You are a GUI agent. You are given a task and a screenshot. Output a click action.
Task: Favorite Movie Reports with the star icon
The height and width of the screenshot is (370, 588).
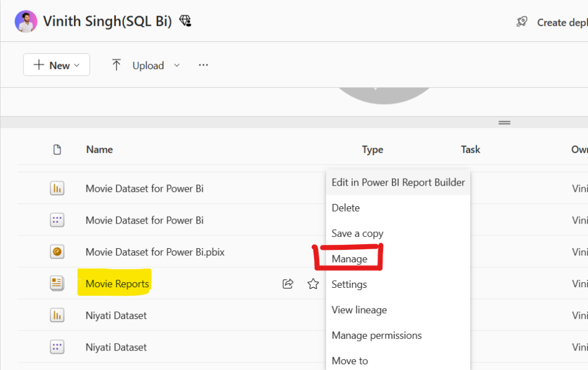tap(313, 284)
